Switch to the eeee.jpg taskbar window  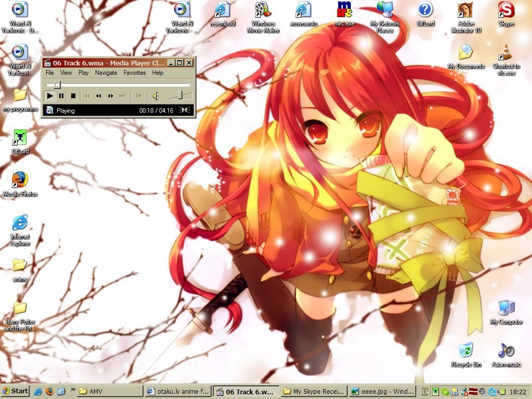[x=382, y=392]
